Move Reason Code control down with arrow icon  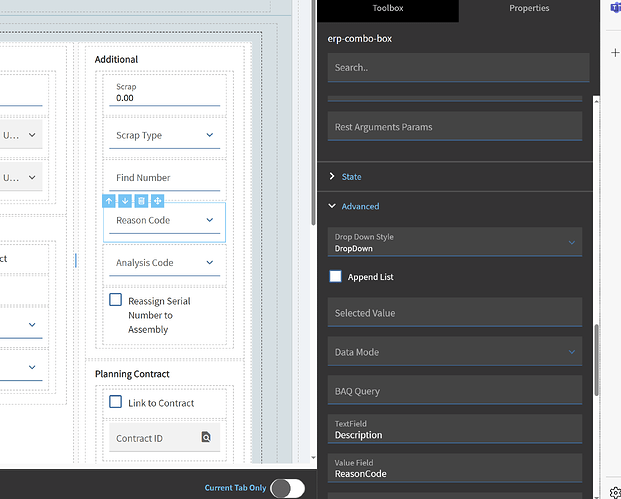click(x=125, y=201)
